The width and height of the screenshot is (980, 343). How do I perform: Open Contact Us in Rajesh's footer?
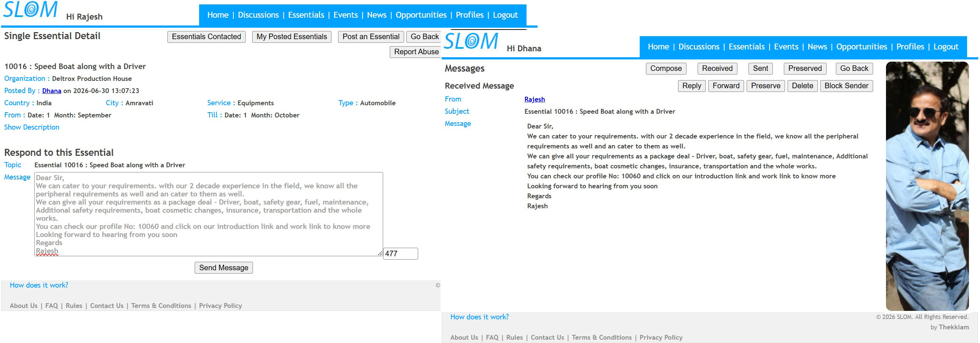tap(107, 306)
